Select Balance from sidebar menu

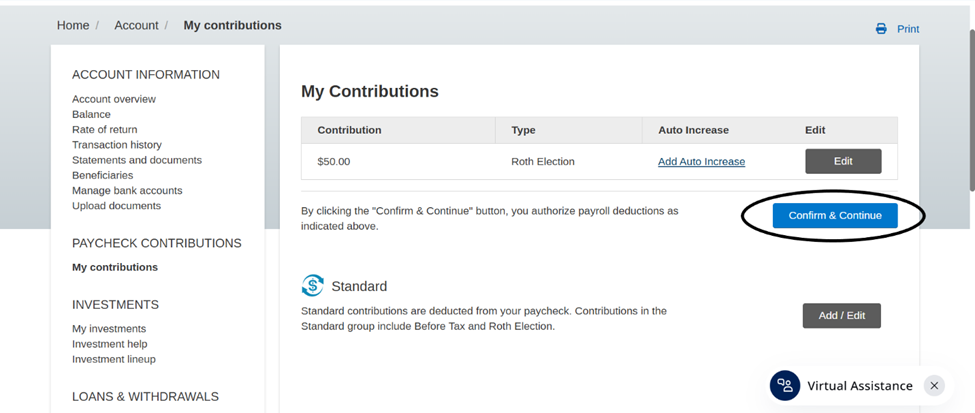click(91, 114)
